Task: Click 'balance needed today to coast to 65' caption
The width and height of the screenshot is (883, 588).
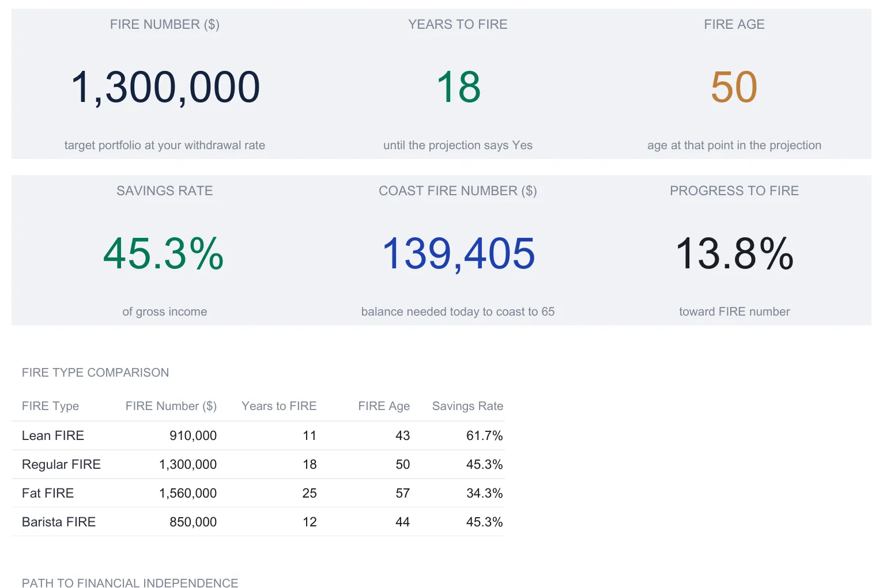Action: [458, 312]
